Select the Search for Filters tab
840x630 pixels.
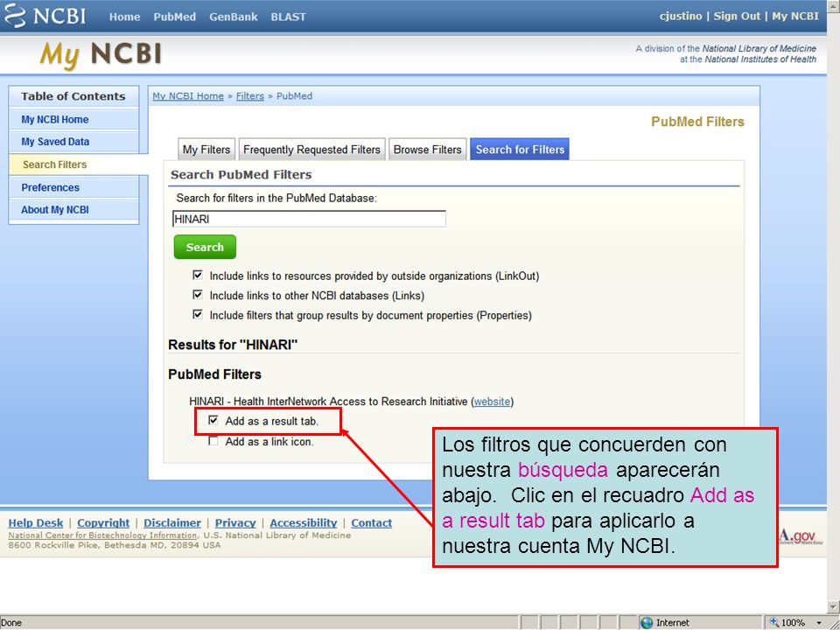(520, 150)
